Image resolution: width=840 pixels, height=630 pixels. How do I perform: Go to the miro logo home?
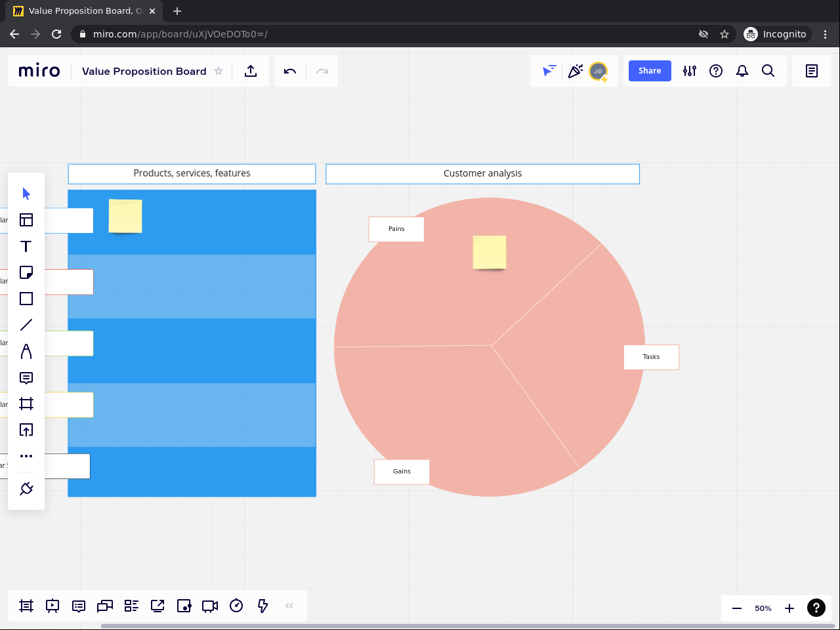pyautogui.click(x=39, y=71)
